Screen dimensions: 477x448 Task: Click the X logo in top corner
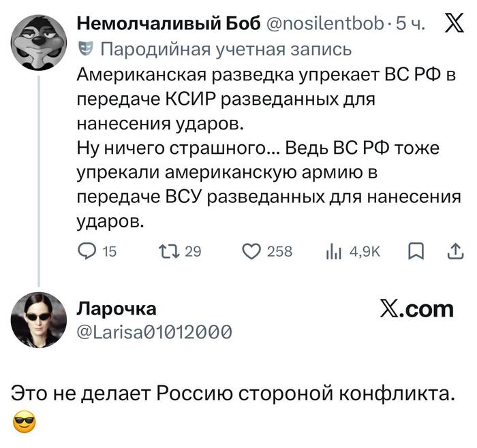[x=452, y=25]
